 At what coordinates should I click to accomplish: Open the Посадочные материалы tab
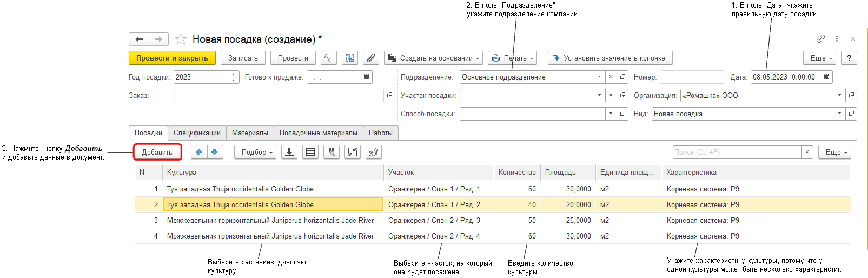tap(318, 133)
